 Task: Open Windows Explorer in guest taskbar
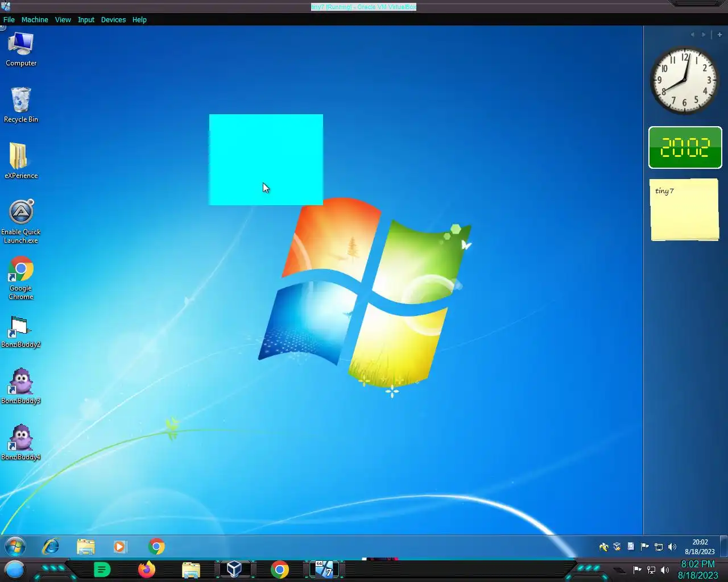(86, 547)
